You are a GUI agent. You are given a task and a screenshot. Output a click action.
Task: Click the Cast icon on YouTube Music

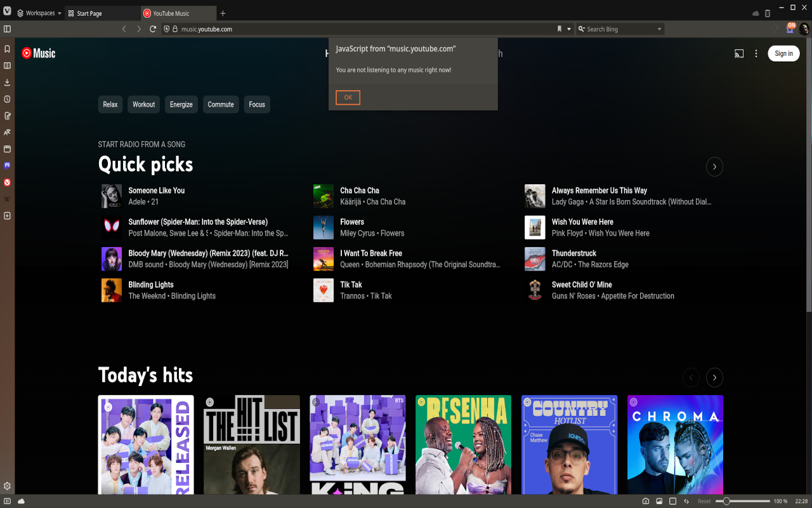click(739, 54)
